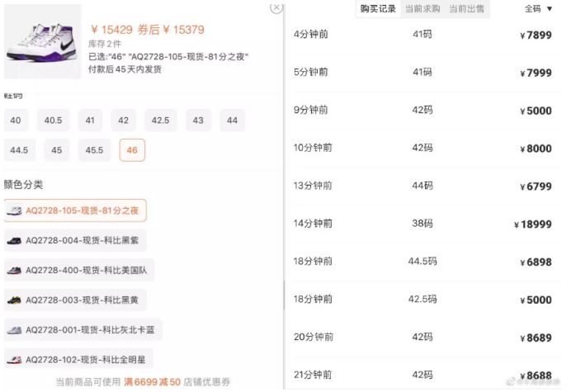Click the price ¥15429 券后 ¥15379
The width and height of the screenshot is (571, 392).
point(148,30)
